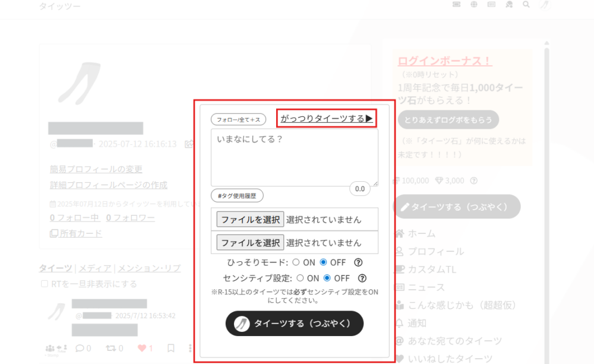Open ニュース in the side menu

coord(426,287)
